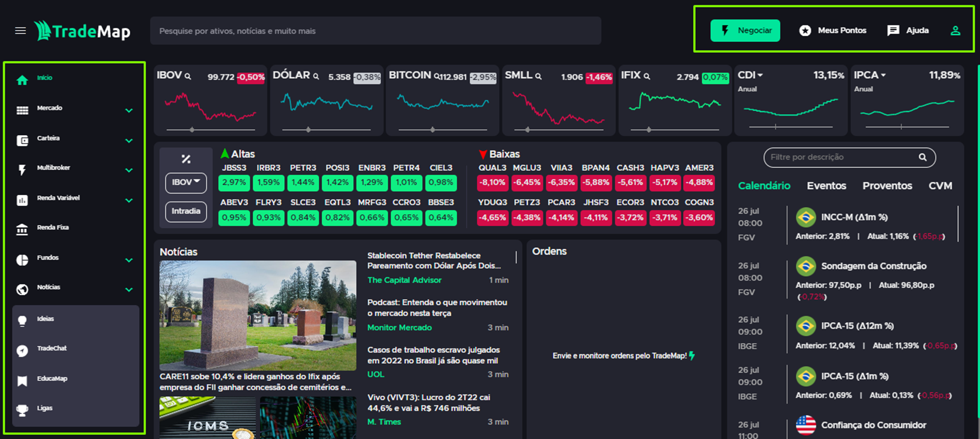Click the MGLU3 -6,45% loss tile

[x=527, y=183]
